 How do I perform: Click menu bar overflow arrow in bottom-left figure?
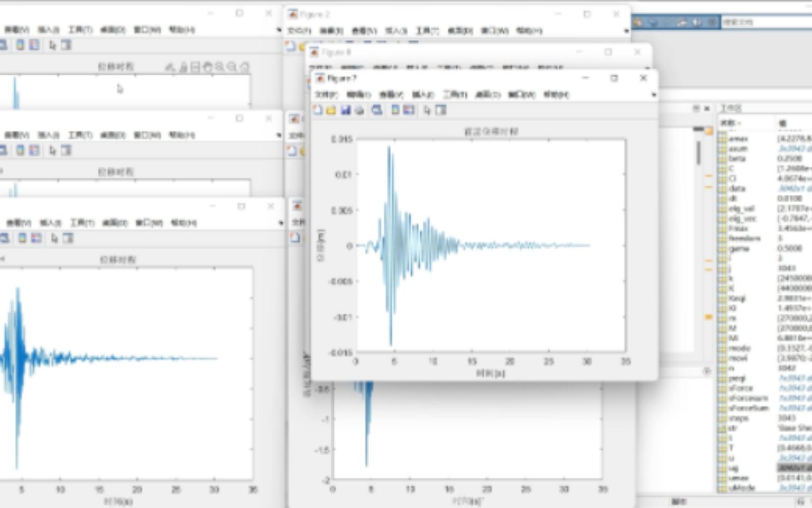281,223
